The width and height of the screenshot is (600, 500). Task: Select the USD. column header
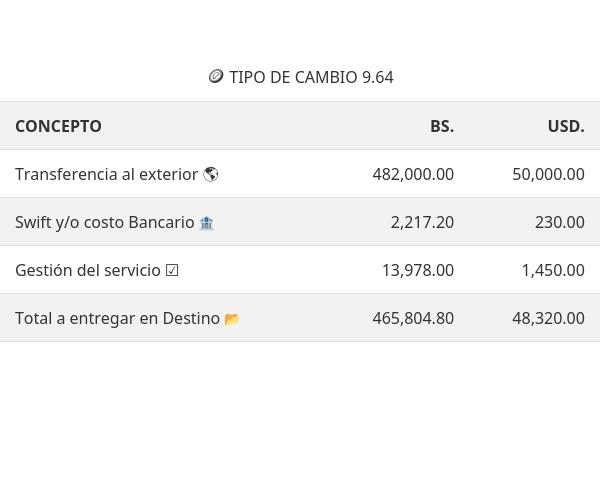(566, 126)
